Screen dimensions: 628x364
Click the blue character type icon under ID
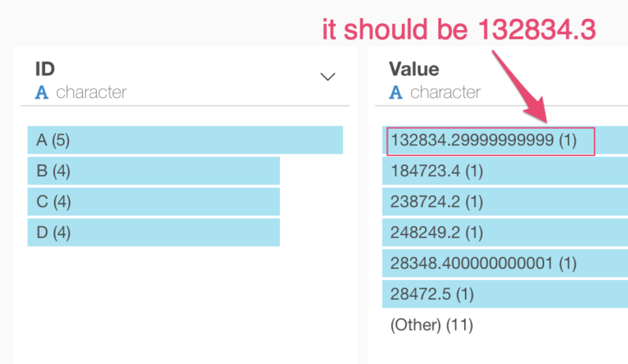coord(43,92)
